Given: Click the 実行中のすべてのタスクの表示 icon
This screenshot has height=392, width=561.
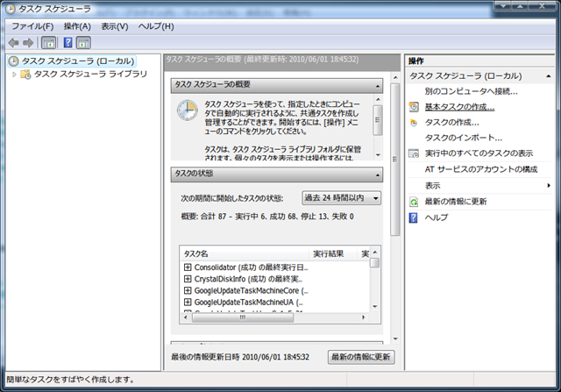Looking at the screenshot, I should (x=414, y=153).
